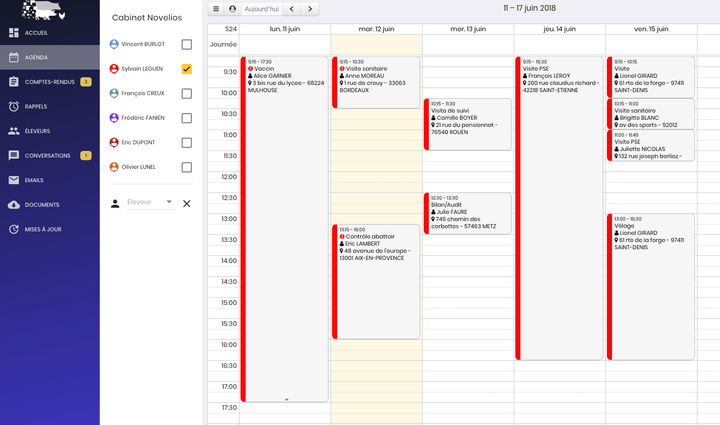Viewport: 720px width, 425px height.
Task: Check the Frédéric FANIEN checkbox
Action: [186, 118]
